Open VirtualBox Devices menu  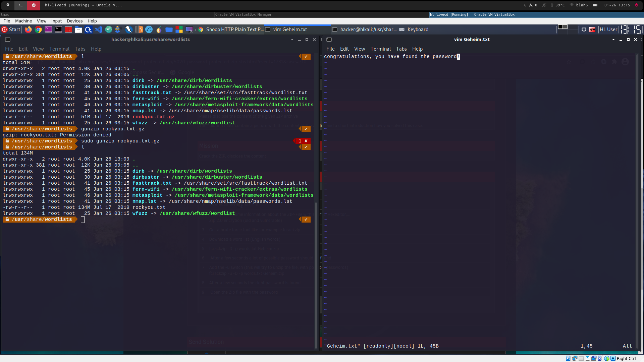click(74, 21)
